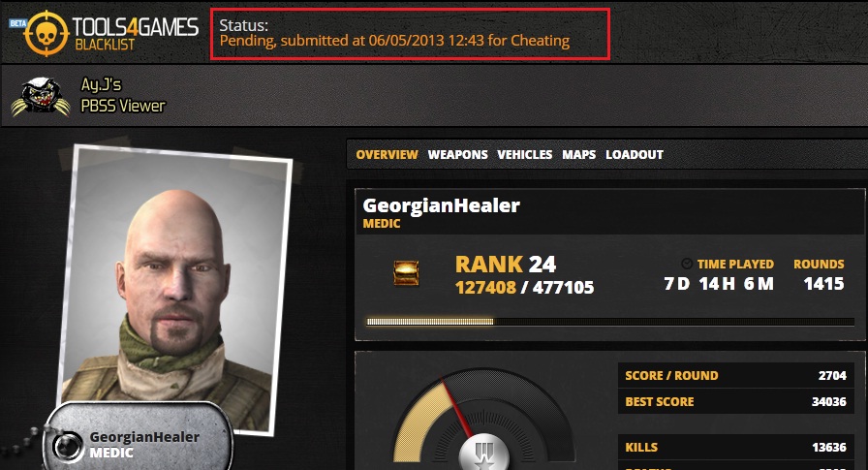The width and height of the screenshot is (868, 470).
Task: Switch to the Weapons tab
Action: point(457,154)
